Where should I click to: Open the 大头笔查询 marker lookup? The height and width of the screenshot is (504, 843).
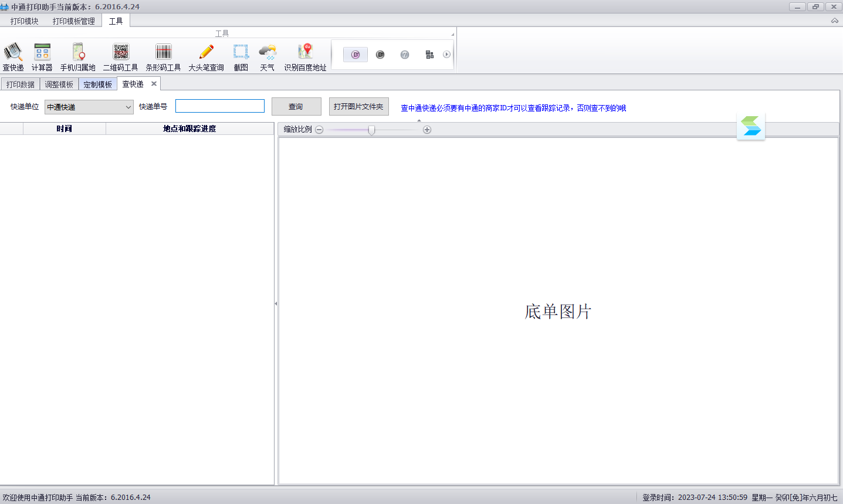(x=206, y=57)
